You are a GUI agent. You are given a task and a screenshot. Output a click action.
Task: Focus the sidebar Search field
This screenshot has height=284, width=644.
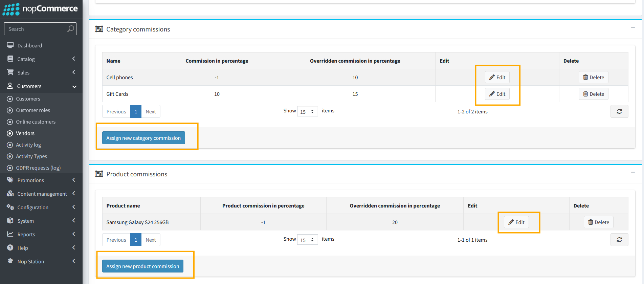[40, 29]
